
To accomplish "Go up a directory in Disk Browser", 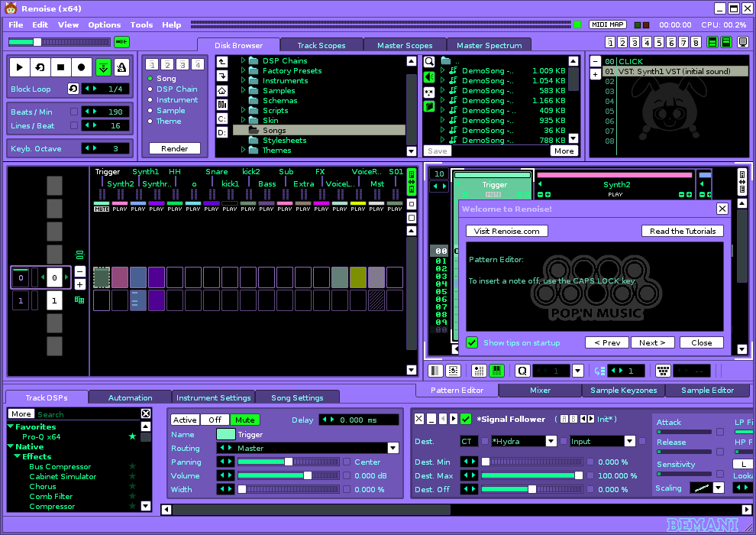I will (221, 61).
